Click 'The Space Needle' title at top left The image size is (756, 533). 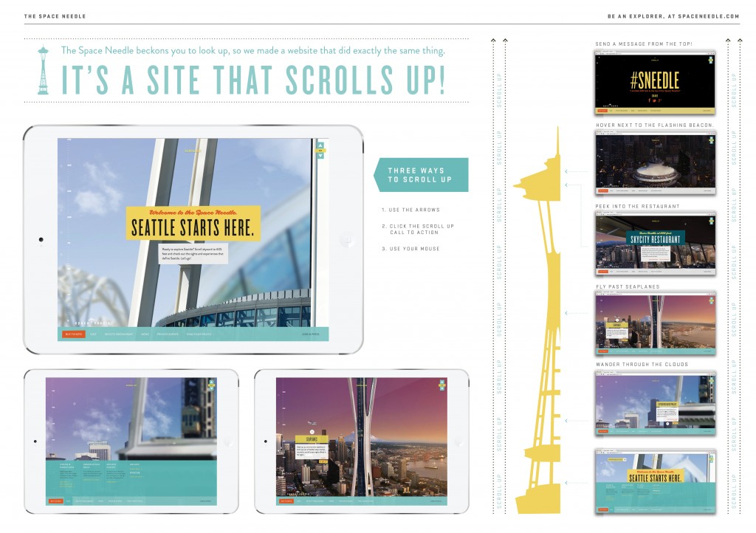(x=55, y=16)
